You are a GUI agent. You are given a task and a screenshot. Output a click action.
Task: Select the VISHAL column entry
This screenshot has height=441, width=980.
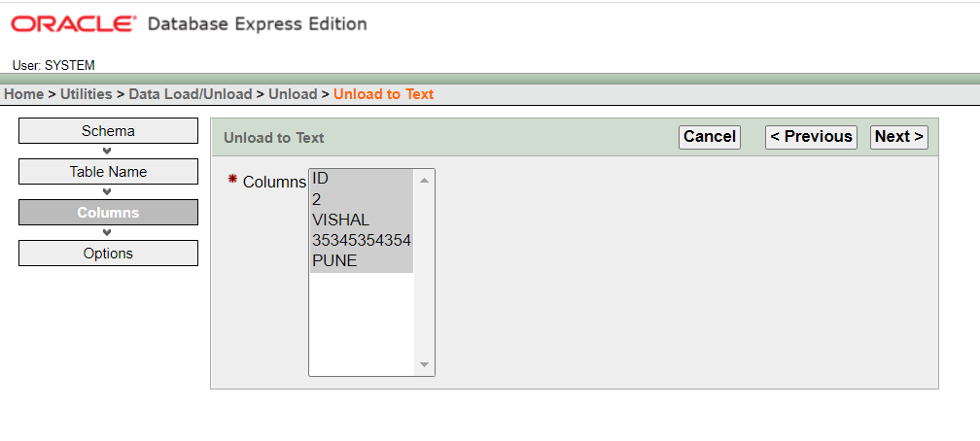pyautogui.click(x=361, y=220)
